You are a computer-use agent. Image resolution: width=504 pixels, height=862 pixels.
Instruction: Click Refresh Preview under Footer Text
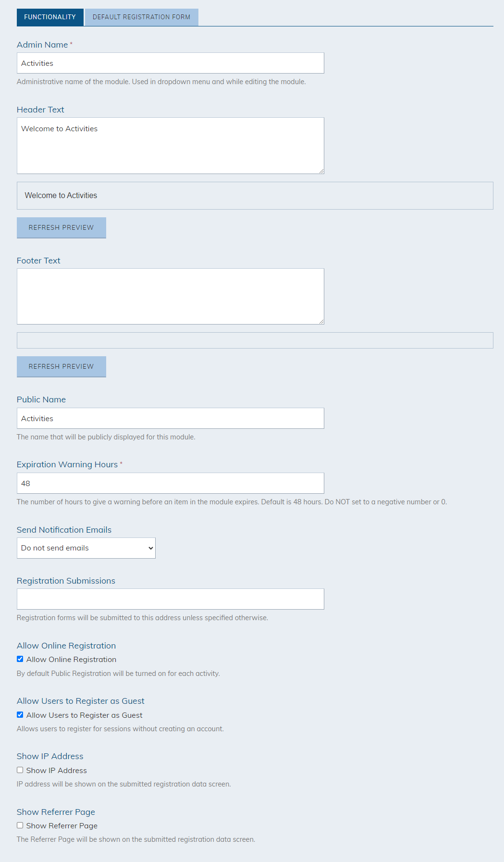pos(61,366)
